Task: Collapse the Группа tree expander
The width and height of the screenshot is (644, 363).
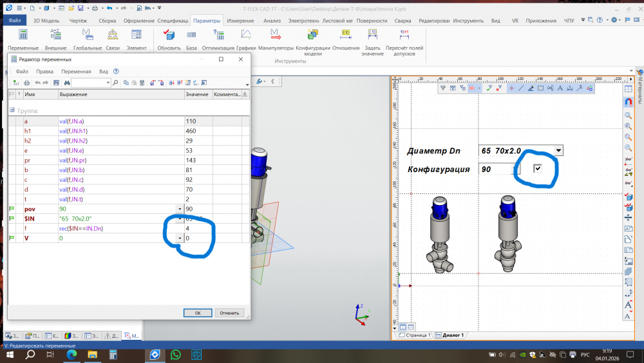Action: (x=12, y=110)
